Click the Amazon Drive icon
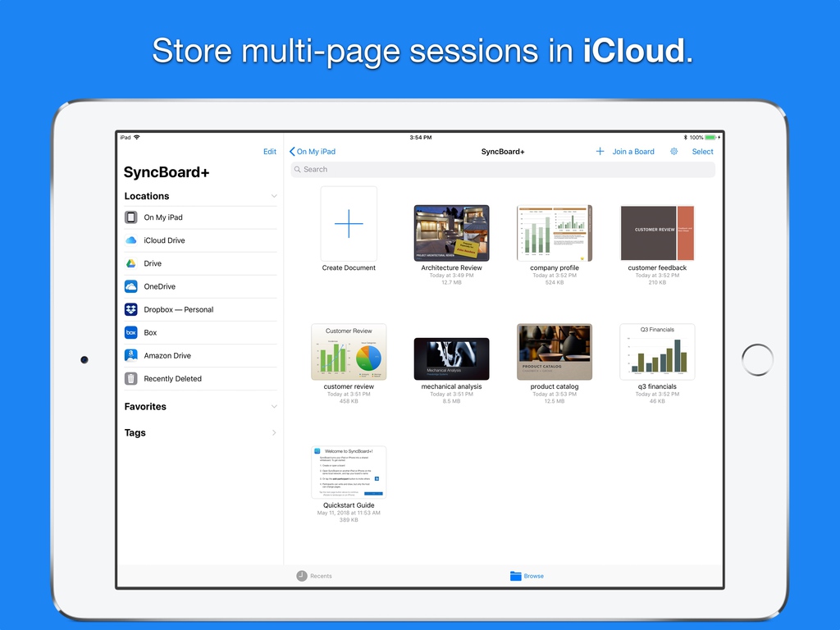Screen dimensions: 840x630 click(x=130, y=355)
